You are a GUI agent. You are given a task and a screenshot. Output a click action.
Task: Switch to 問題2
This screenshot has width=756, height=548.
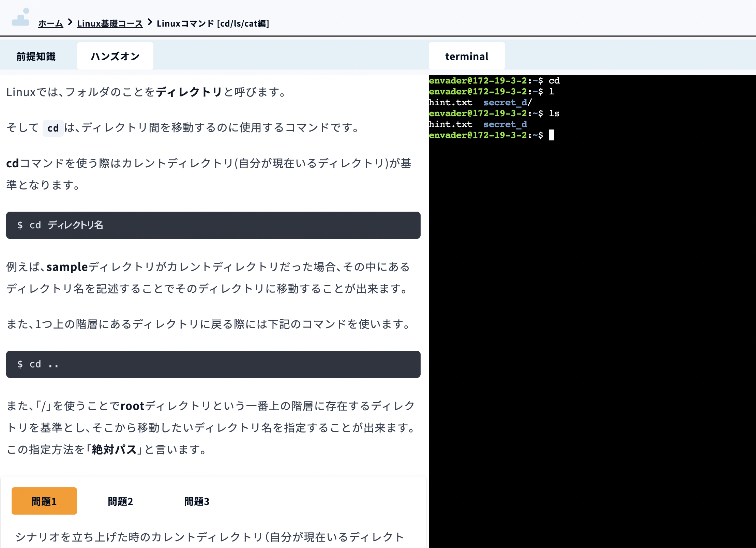coord(120,501)
